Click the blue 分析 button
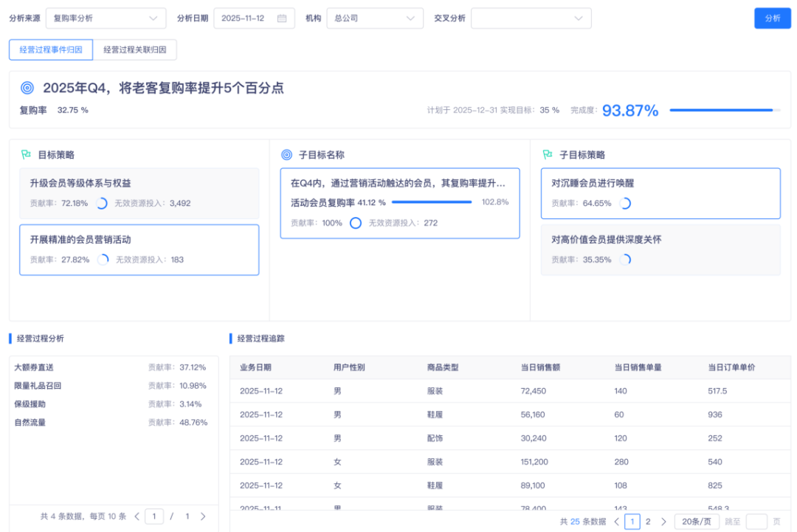 click(773, 18)
